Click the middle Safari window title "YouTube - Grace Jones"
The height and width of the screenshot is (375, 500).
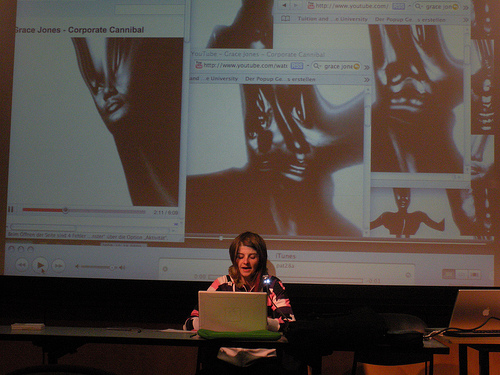(x=258, y=54)
